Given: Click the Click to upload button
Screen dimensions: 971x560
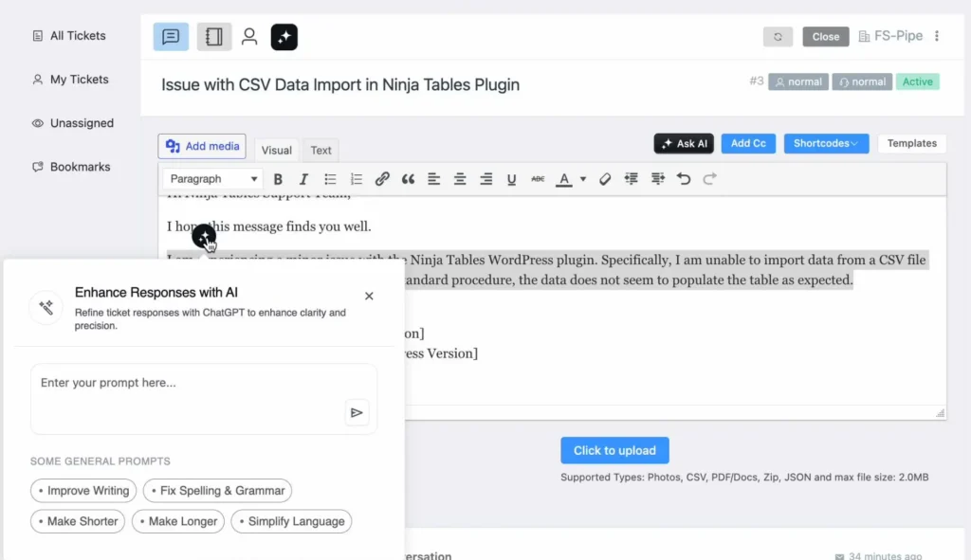Looking at the screenshot, I should 614,450.
